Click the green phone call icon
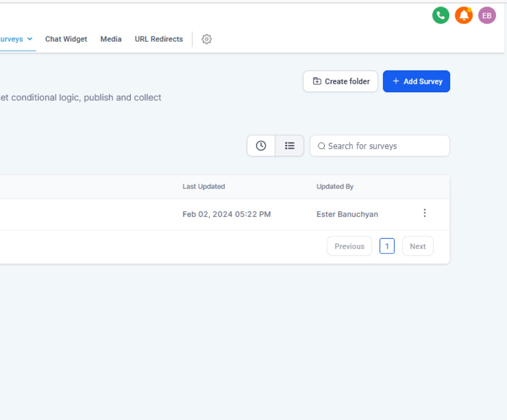This screenshot has width=507, height=420. [x=441, y=16]
